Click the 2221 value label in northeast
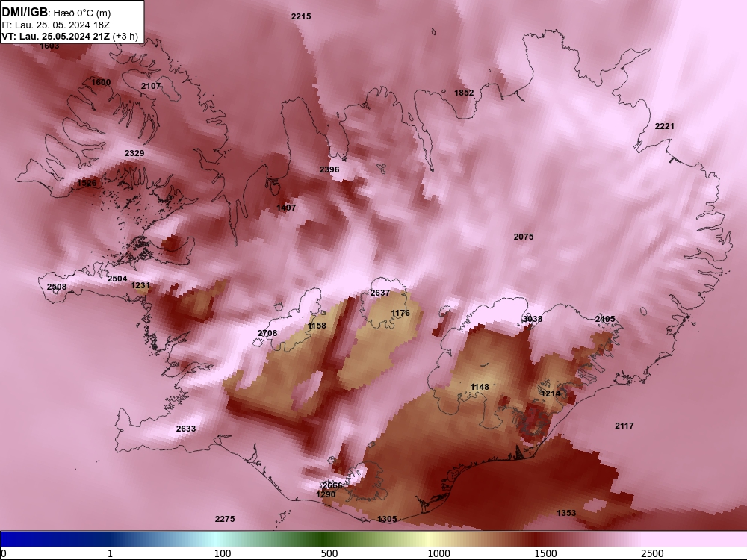The height and width of the screenshot is (560, 747). pyautogui.click(x=665, y=126)
